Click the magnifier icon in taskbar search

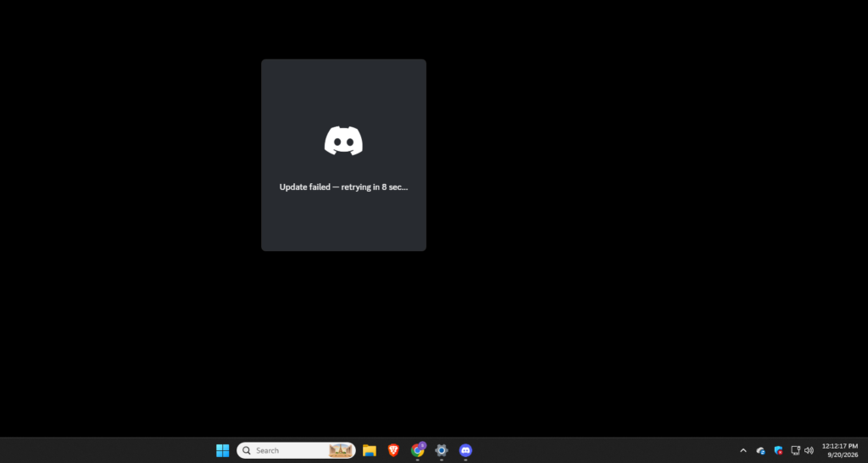click(247, 450)
